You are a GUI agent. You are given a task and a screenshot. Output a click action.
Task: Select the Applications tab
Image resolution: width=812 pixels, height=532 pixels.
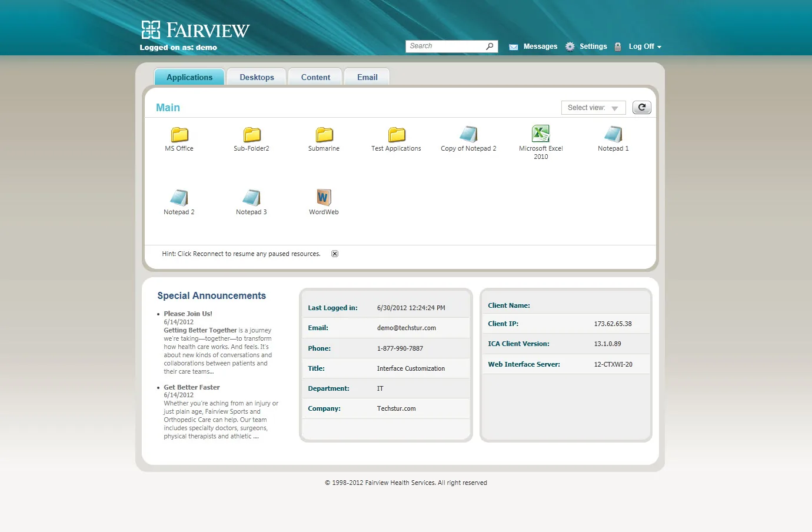pos(189,77)
